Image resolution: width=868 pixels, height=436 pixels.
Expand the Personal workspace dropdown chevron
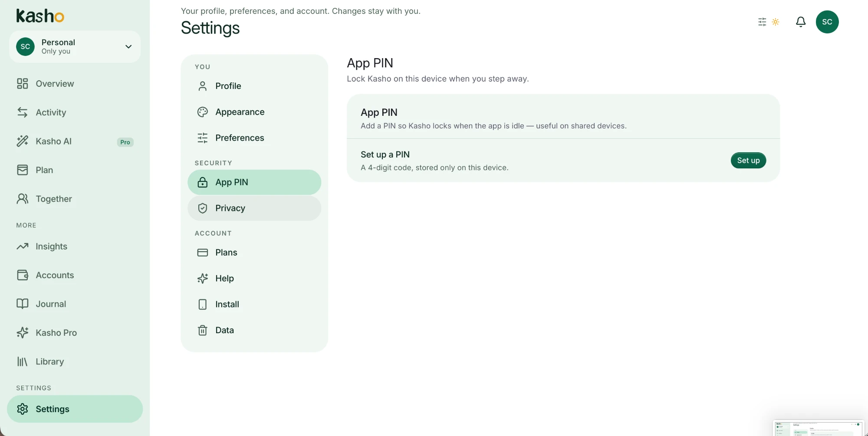tap(128, 46)
